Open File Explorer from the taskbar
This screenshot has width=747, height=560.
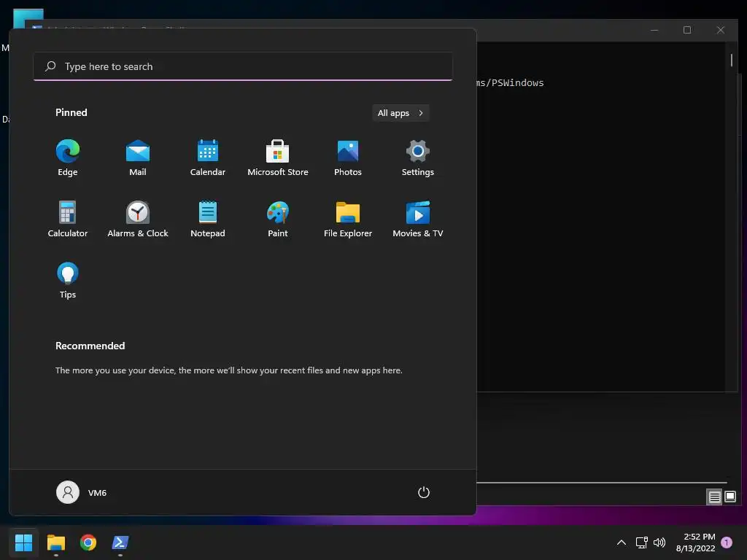pyautogui.click(x=55, y=542)
